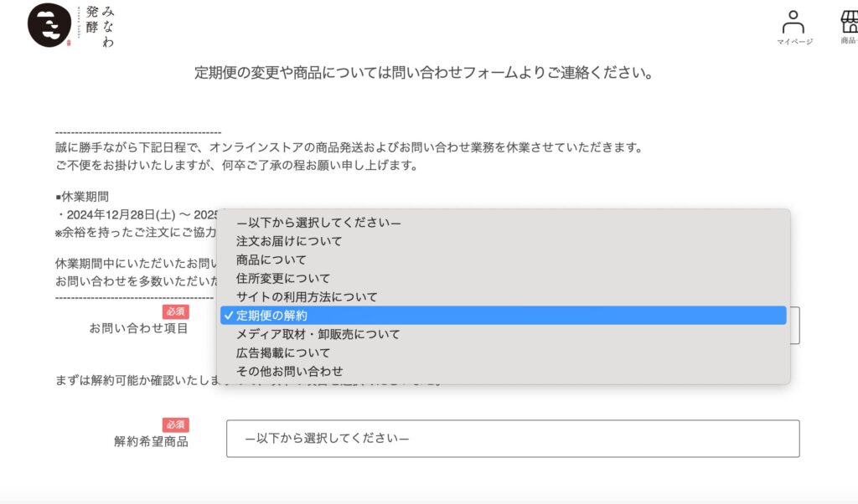The height and width of the screenshot is (504, 858).
Task: Click the お問い合わせ項目 field label
Action: point(138,328)
